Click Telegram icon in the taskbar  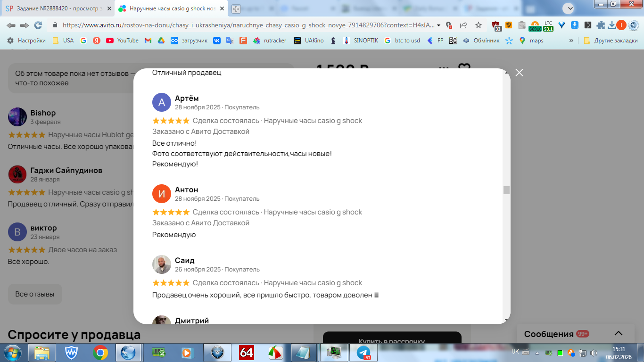[x=363, y=353]
